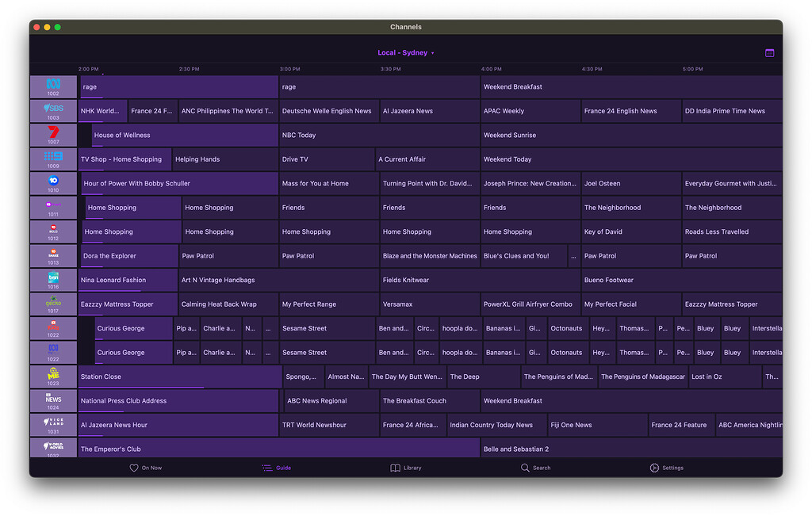This screenshot has height=516, width=812.
Task: Open the Settings gear icon
Action: 653,468
